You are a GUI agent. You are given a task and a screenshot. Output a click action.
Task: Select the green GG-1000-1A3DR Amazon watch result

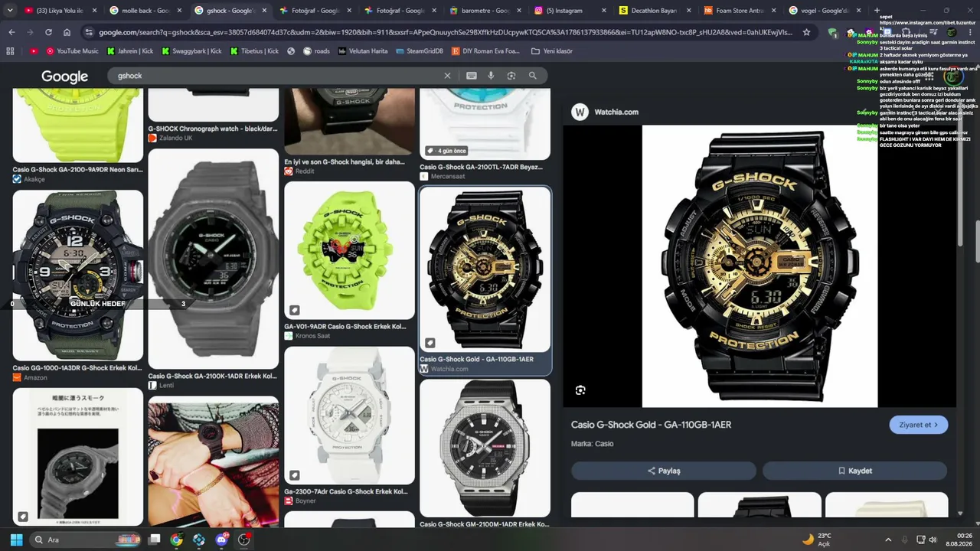coord(78,275)
